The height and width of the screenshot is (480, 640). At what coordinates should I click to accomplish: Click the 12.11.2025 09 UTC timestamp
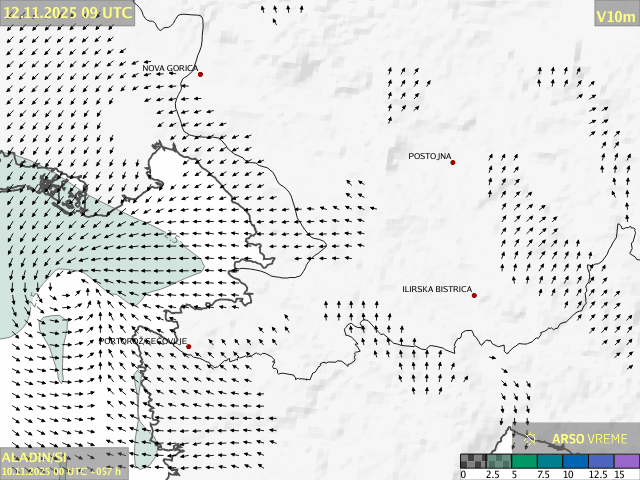tap(67, 13)
